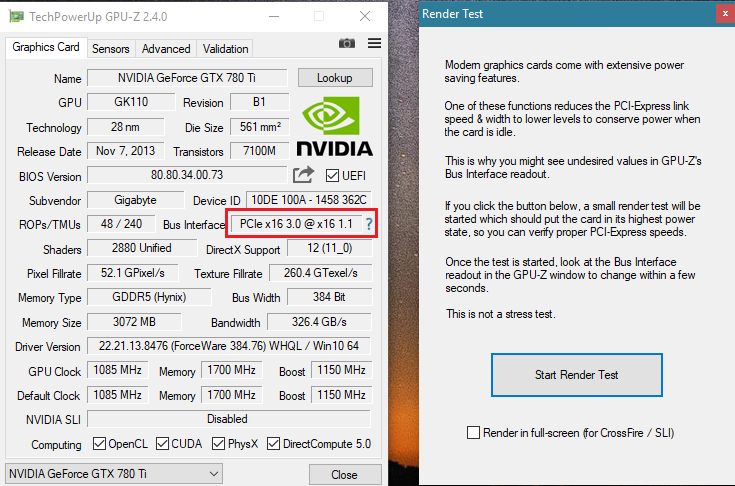Open the Sensors tab
The image size is (735, 486).
111,49
